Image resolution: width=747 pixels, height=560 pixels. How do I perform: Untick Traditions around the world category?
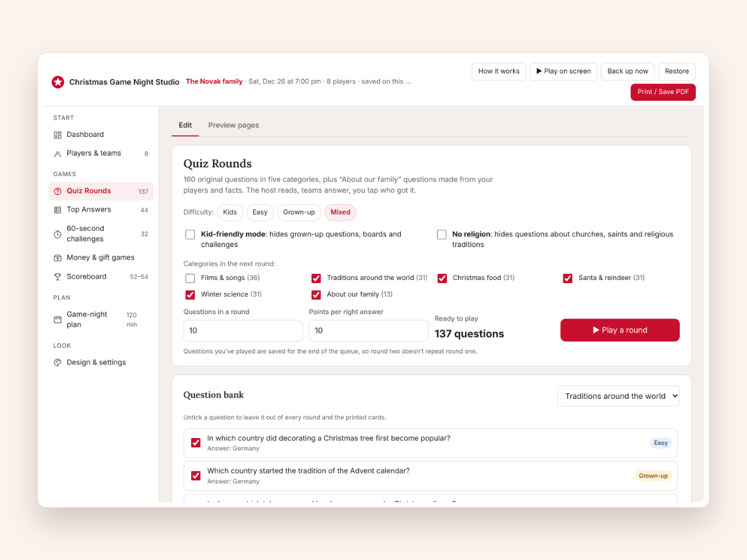click(316, 278)
